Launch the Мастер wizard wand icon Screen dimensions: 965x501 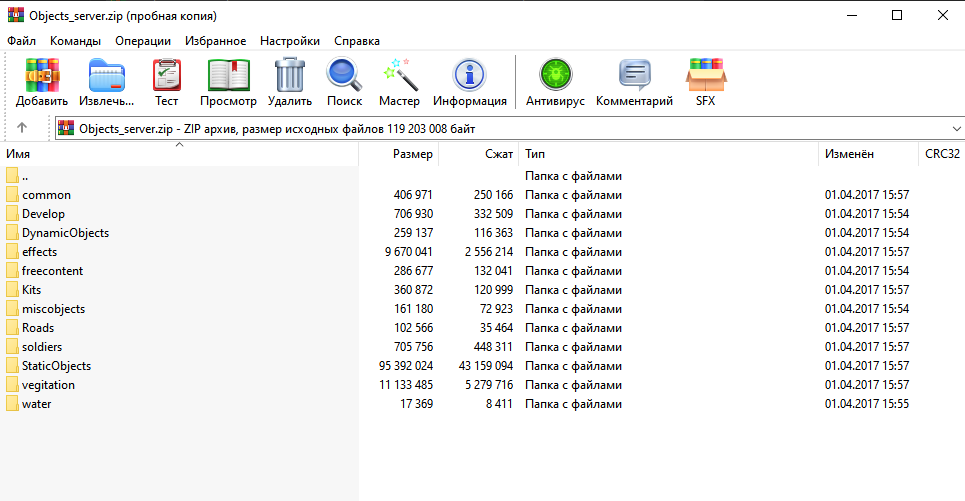click(x=399, y=77)
